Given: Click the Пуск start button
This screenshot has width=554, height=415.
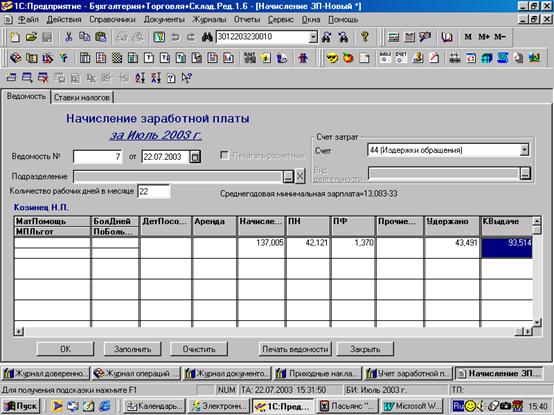Looking at the screenshot, I should pos(21,406).
